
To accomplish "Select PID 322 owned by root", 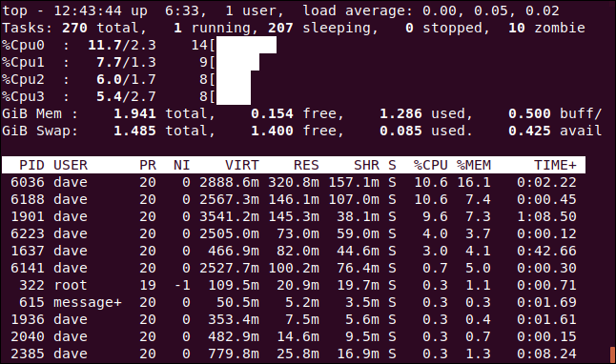I will [x=31, y=285].
